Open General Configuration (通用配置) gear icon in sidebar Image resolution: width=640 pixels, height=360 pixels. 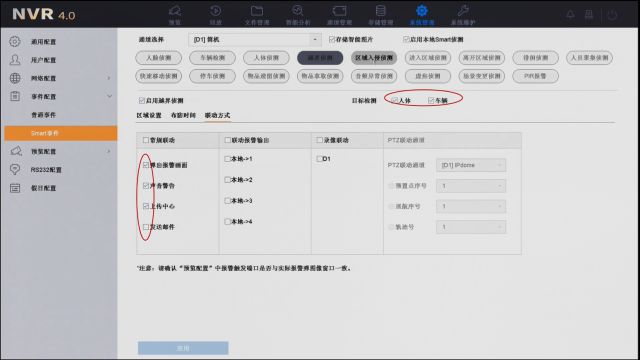pos(15,41)
